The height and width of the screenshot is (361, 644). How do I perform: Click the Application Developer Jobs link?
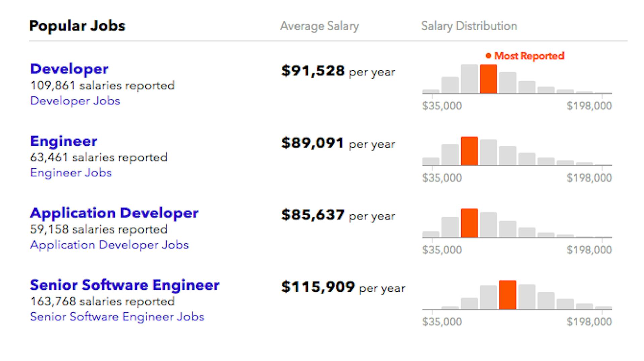tap(109, 245)
